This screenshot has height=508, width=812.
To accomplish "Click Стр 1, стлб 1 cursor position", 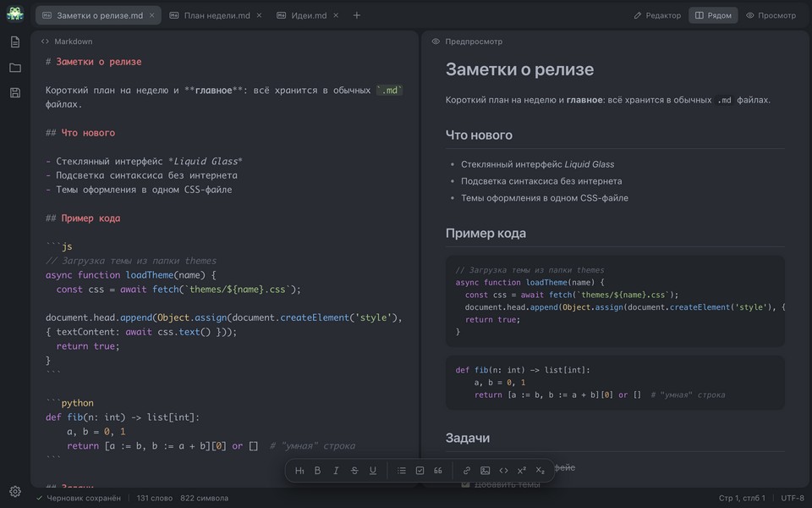I will [x=742, y=498].
